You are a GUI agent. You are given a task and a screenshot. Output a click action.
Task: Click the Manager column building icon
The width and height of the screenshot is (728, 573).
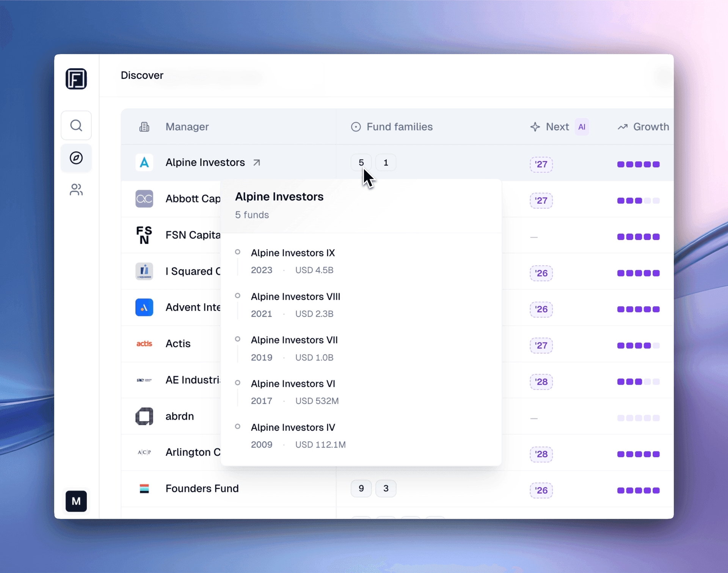point(144,127)
